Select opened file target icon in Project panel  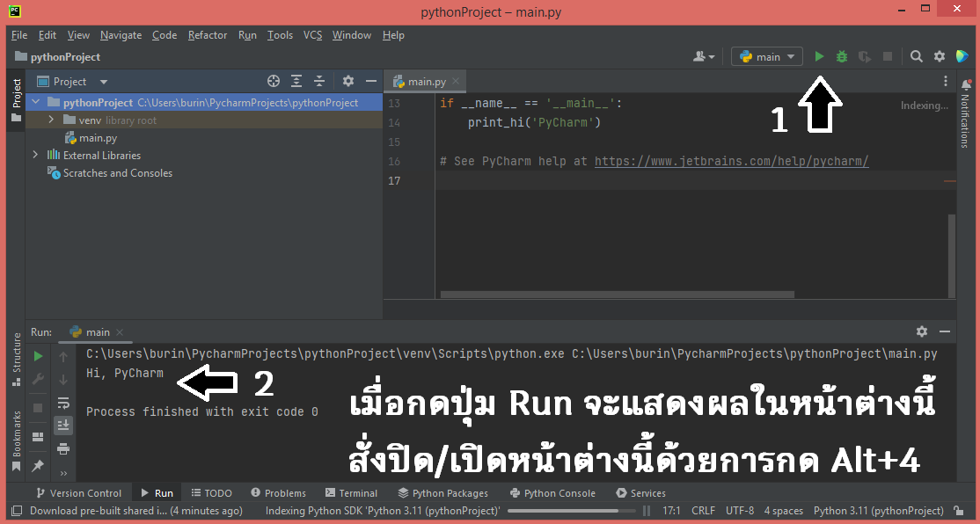click(x=273, y=81)
